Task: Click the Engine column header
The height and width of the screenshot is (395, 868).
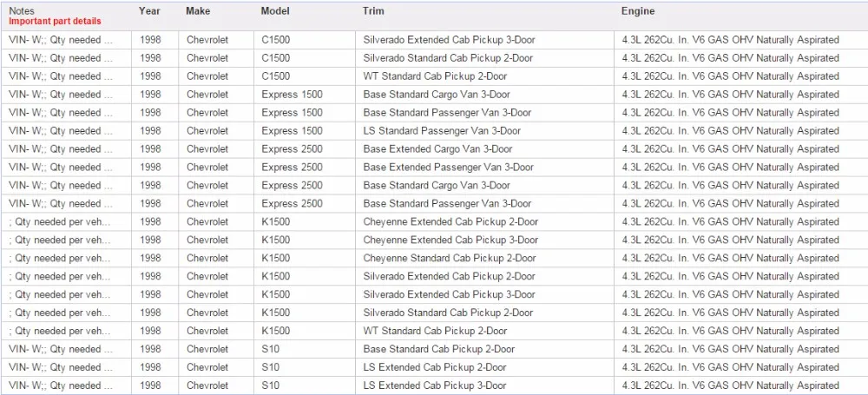Action: 638,11
